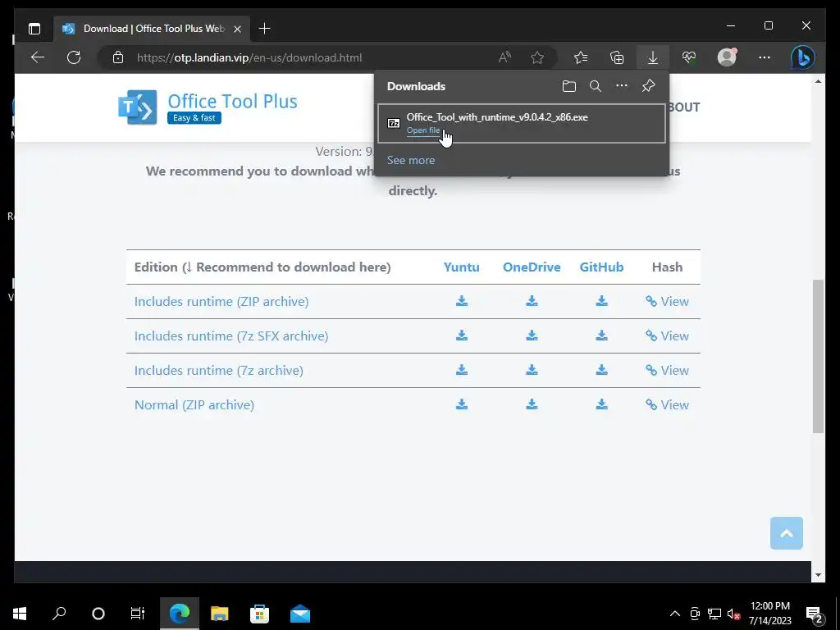Toggle the Downloads toolbar icon
Viewport: 840px width, 630px height.
(652, 57)
